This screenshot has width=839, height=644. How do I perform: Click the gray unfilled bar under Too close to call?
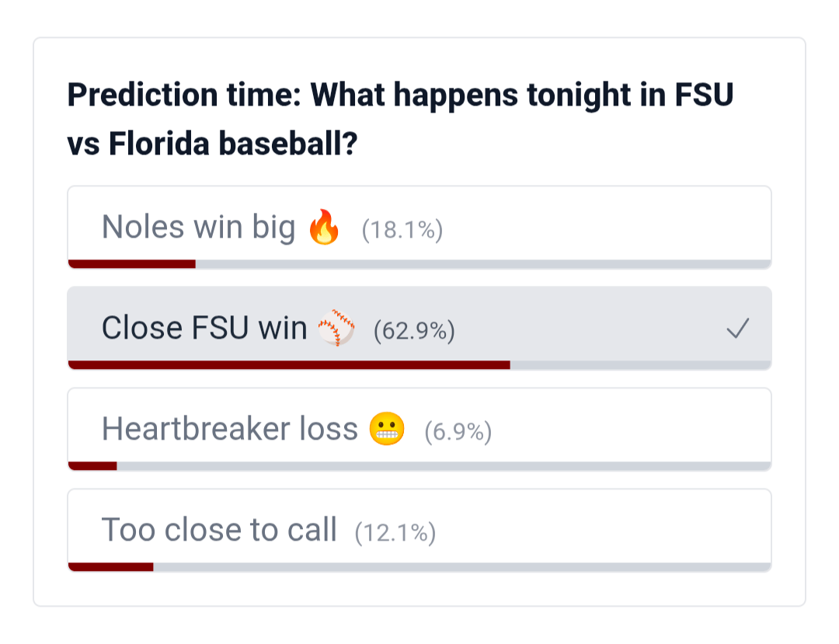point(461,567)
